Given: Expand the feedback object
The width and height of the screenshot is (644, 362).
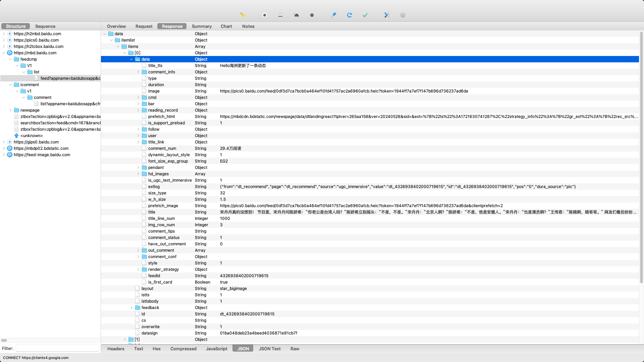Looking at the screenshot, I should pyautogui.click(x=131, y=307).
